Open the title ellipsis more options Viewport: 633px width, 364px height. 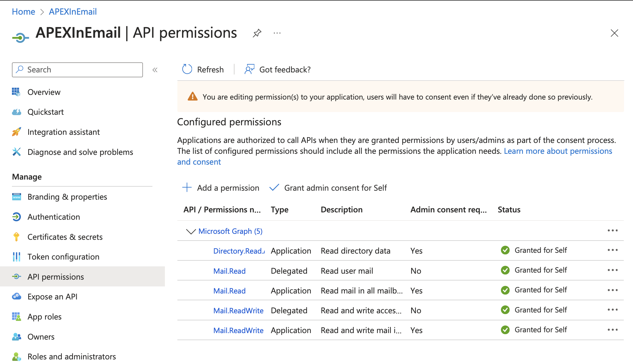pyautogui.click(x=277, y=33)
